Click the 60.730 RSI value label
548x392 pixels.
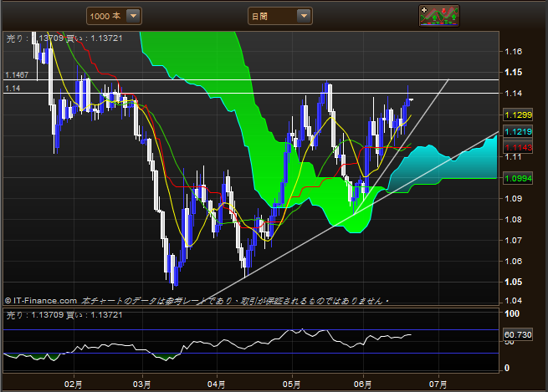click(518, 335)
